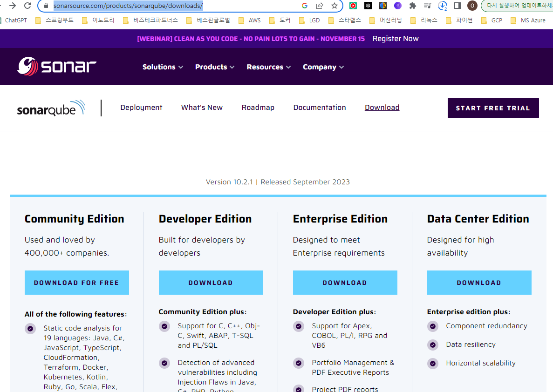
Task: Open the 머신러닝 bookmark folder
Action: point(385,20)
